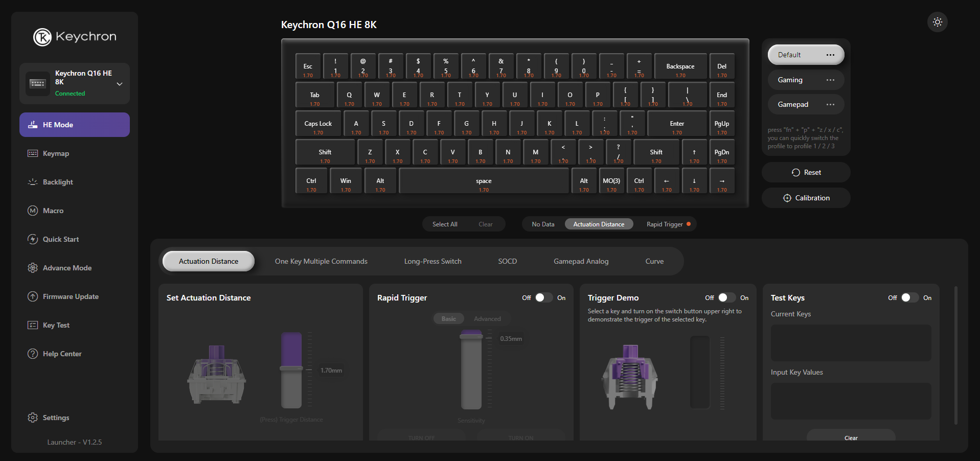Toggle the light/dark theme sun icon
The height and width of the screenshot is (461, 980).
click(x=938, y=22)
